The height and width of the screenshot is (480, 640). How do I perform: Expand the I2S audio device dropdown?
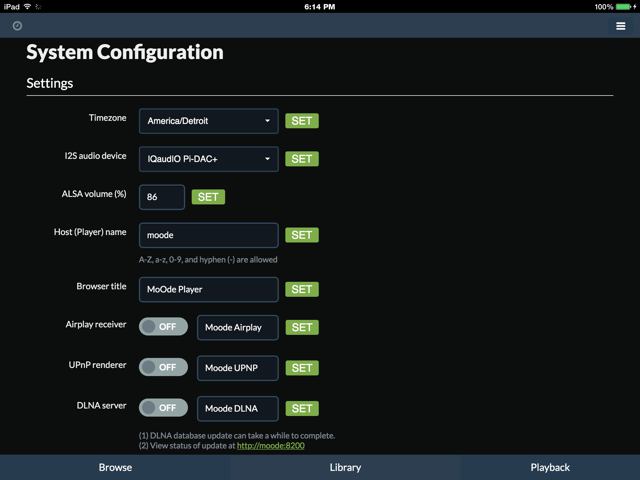209,159
